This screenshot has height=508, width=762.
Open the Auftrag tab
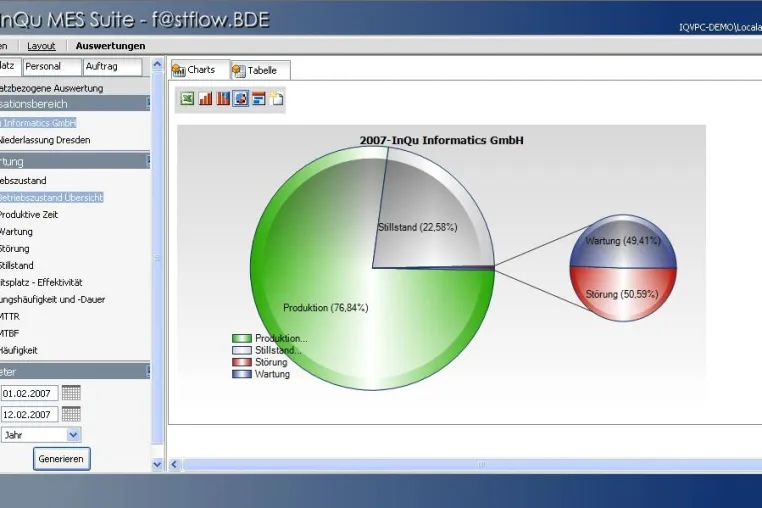tap(112, 67)
